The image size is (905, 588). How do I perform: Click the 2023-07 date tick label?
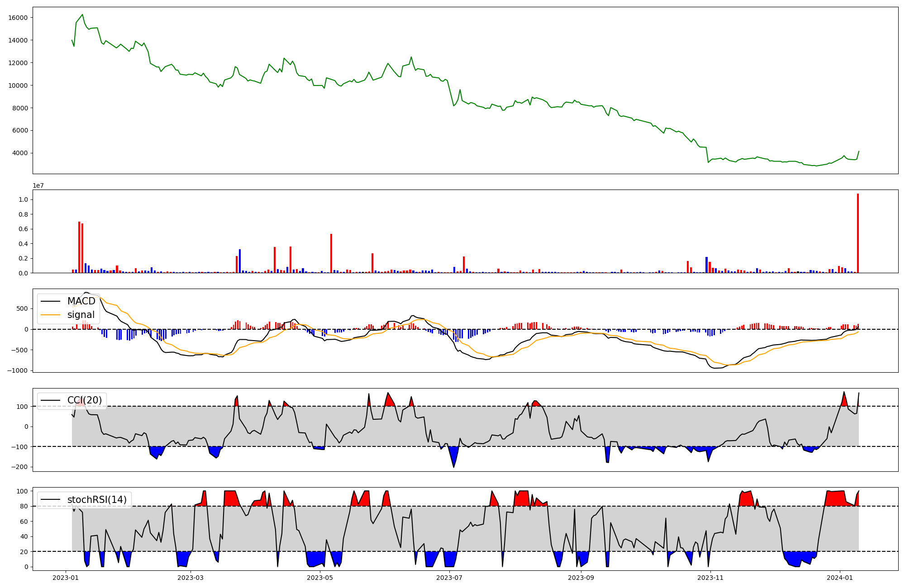pyautogui.click(x=449, y=578)
